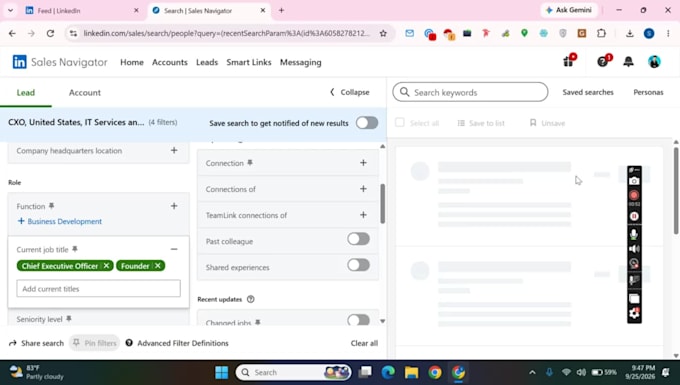Click the Pin filters button
The width and height of the screenshot is (680, 385).
pyautogui.click(x=95, y=343)
